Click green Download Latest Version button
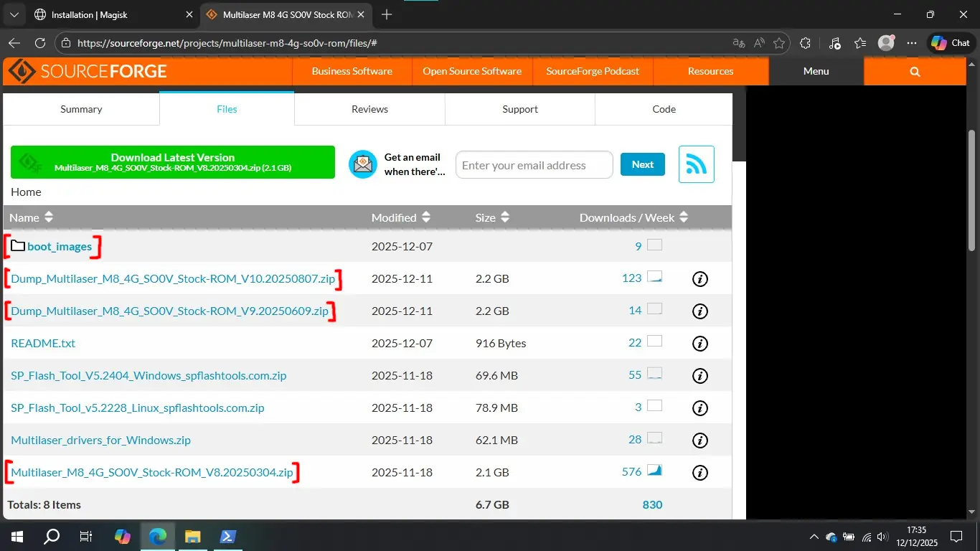The height and width of the screenshot is (551, 980). [x=172, y=162]
